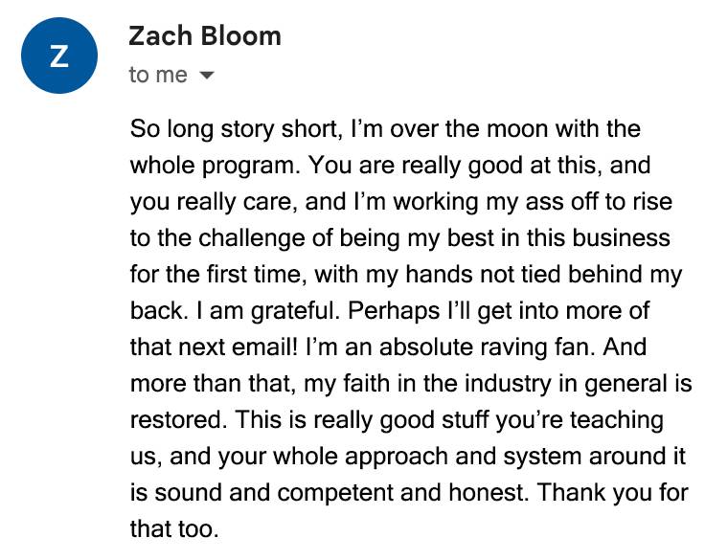Viewport: 728px width, 560px height.
Task: Place cursor on "whole program" text
Action: point(215,166)
